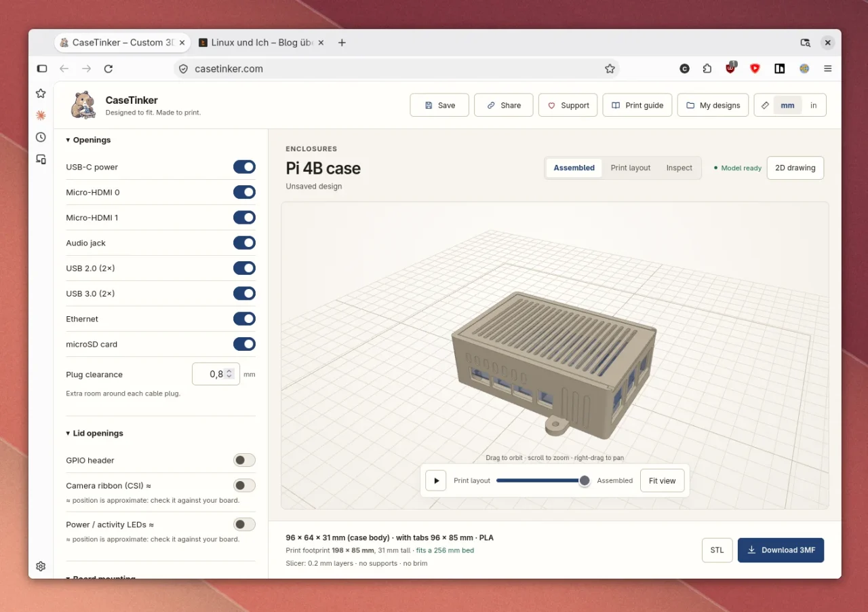Collapse the Openings section
The image size is (868, 612).
point(88,140)
